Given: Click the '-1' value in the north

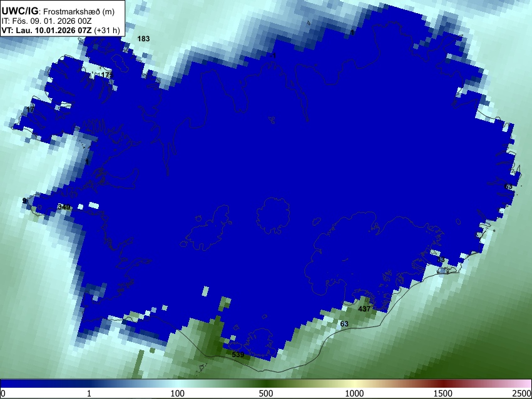Looking at the screenshot, I should coord(274,56).
